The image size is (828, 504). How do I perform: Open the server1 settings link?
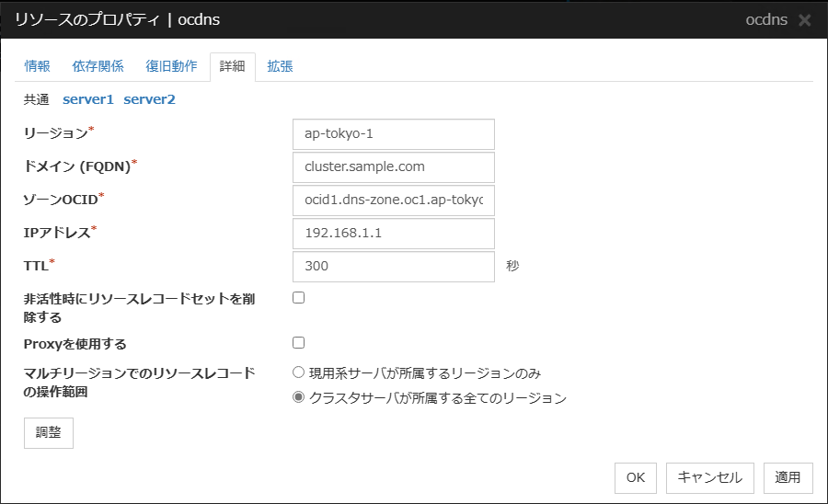point(88,99)
